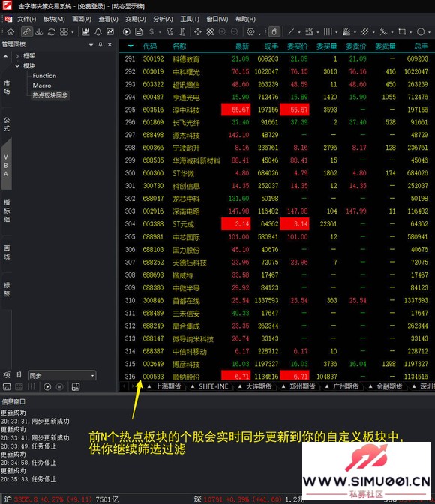Select Function in module tree
The height and width of the screenshot is (504, 435).
pyautogui.click(x=44, y=76)
